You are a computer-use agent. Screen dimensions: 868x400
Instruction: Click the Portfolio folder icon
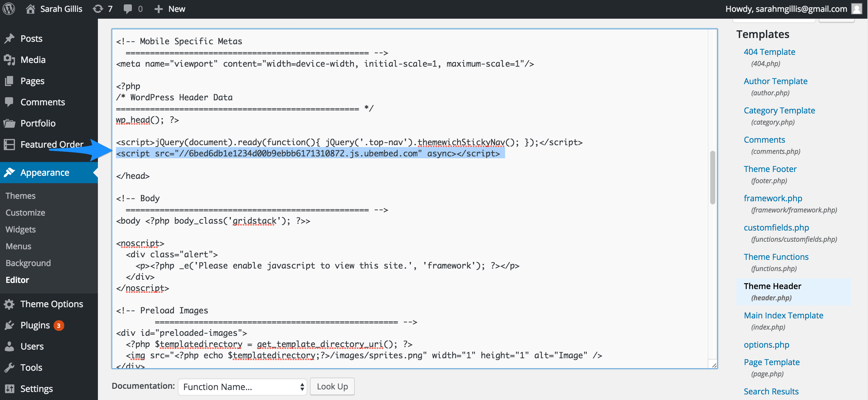[9, 123]
